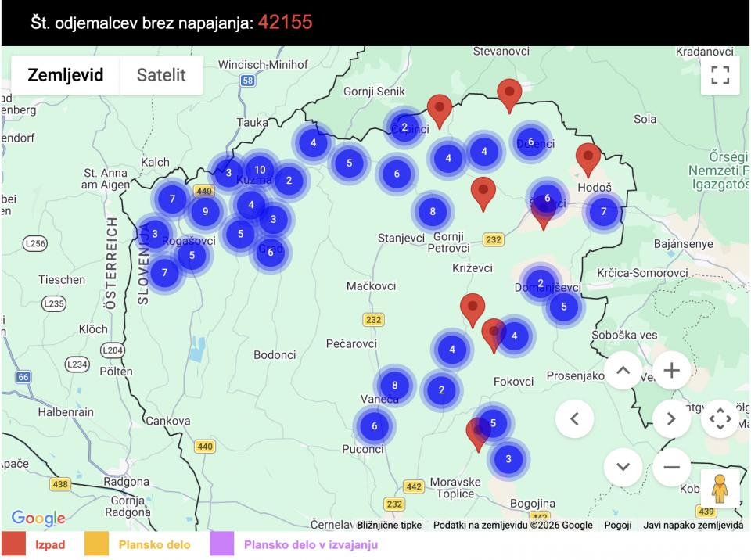This screenshot has height=560, width=751.
Task: Pan the map up with arrow button
Action: click(623, 371)
